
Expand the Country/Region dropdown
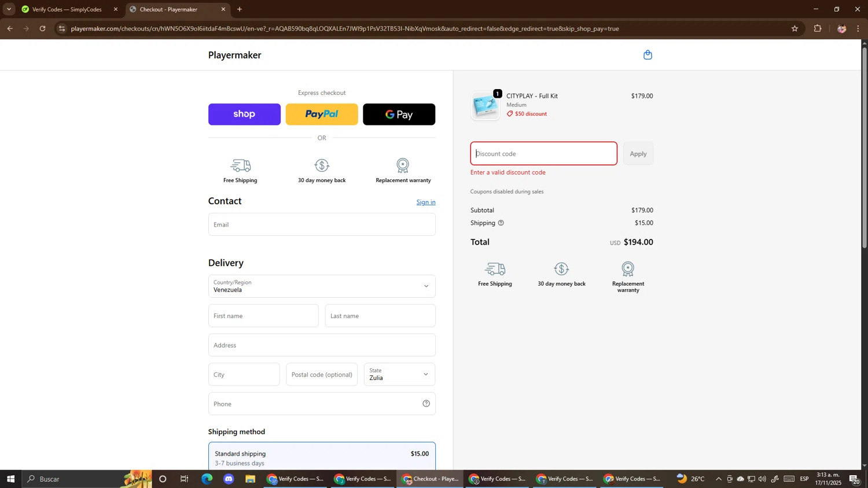(x=322, y=286)
